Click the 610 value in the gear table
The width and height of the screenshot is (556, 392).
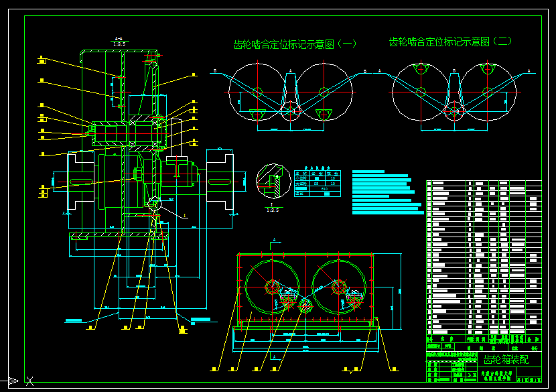[x=324, y=189]
